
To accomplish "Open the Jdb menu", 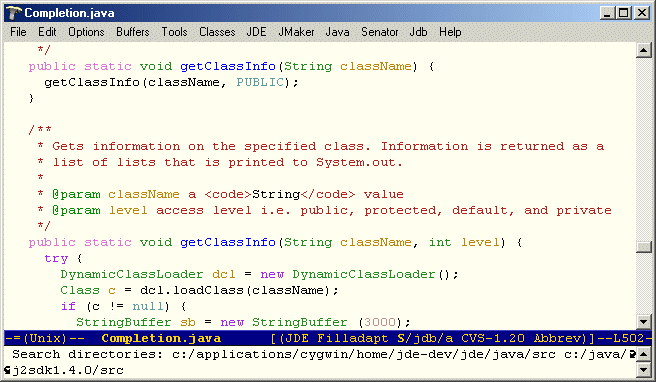I will (418, 32).
